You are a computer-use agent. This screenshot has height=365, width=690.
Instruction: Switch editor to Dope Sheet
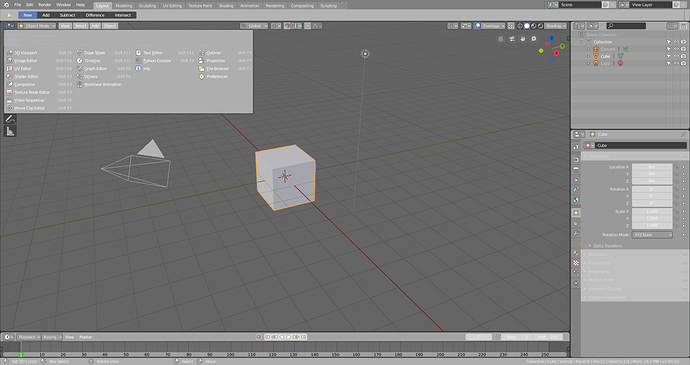point(104,53)
